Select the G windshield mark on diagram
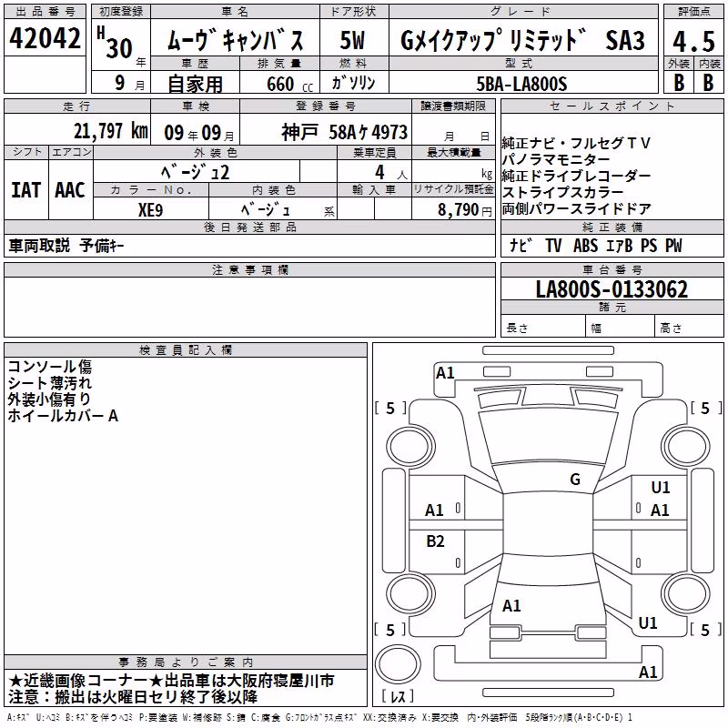The height and width of the screenshot is (728, 728). [x=575, y=480]
